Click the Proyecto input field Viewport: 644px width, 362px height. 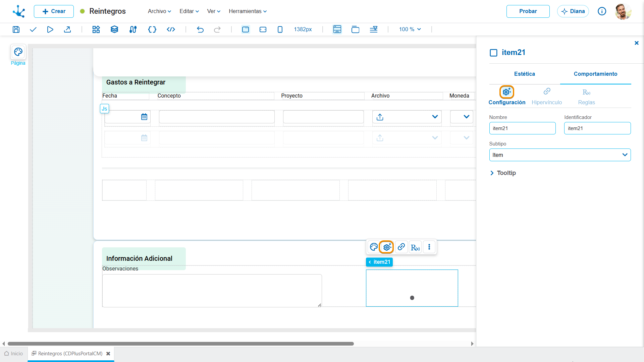click(x=323, y=117)
